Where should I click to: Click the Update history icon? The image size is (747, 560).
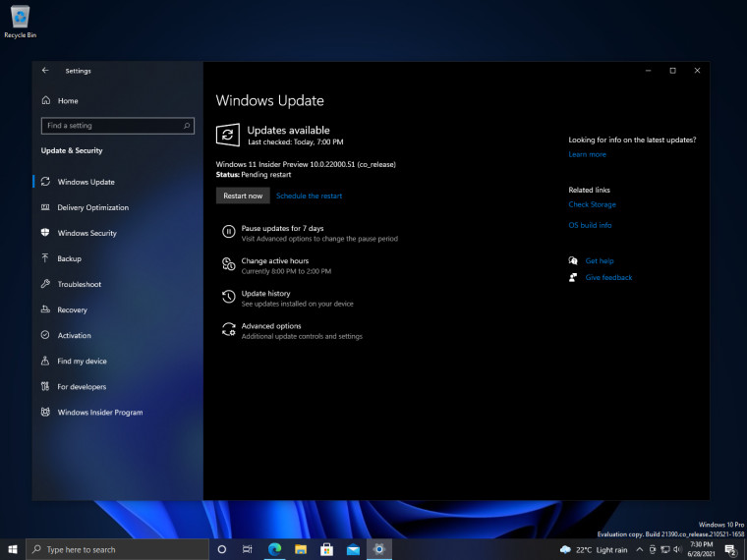pos(228,298)
